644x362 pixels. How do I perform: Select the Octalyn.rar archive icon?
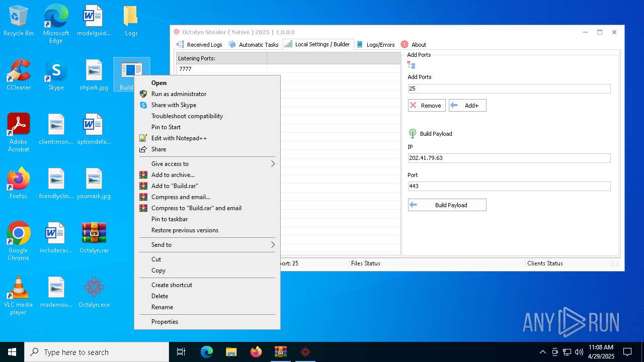(x=94, y=238)
